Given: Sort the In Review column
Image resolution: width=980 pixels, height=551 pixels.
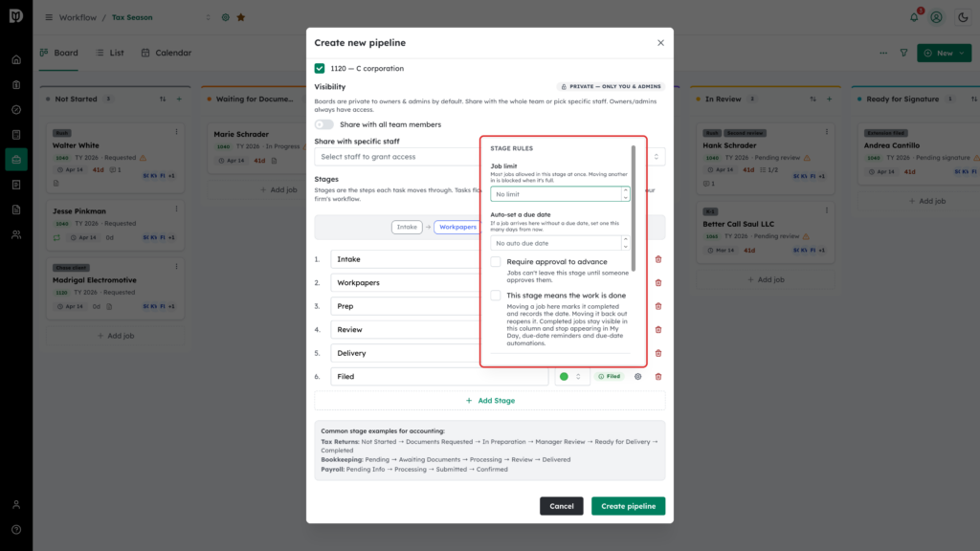Looking at the screenshot, I should 813,99.
